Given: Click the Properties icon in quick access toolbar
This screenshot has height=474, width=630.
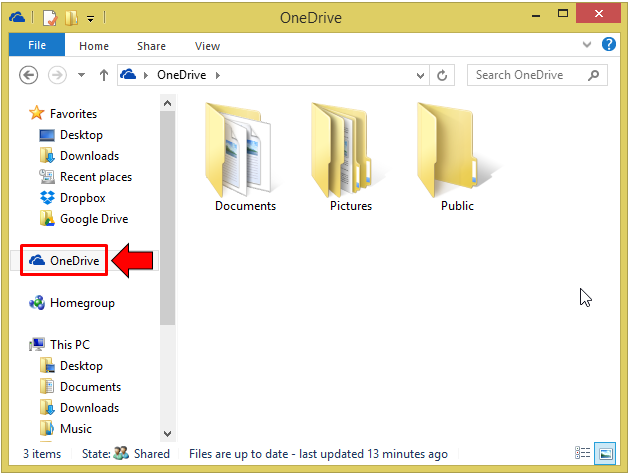Looking at the screenshot, I should pos(50,18).
